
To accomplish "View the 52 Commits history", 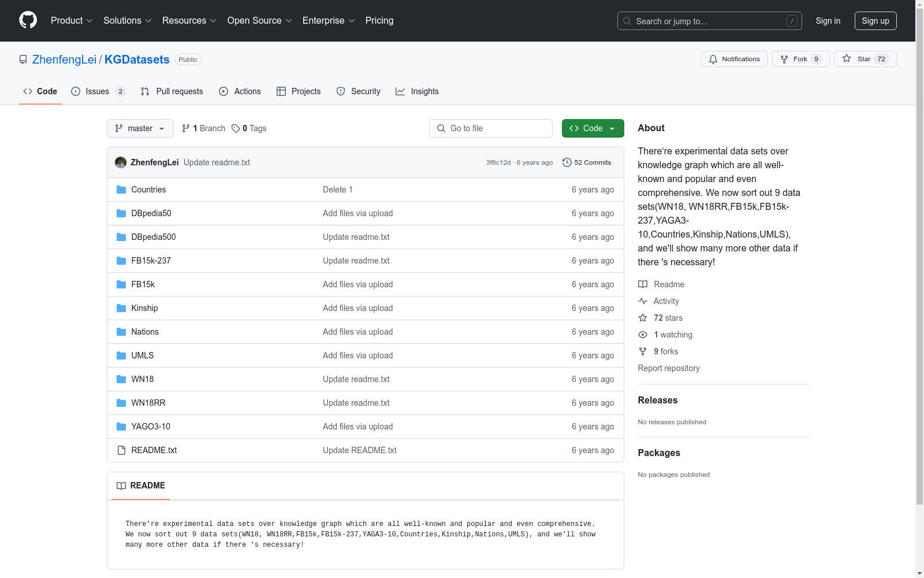I will pyautogui.click(x=587, y=162).
